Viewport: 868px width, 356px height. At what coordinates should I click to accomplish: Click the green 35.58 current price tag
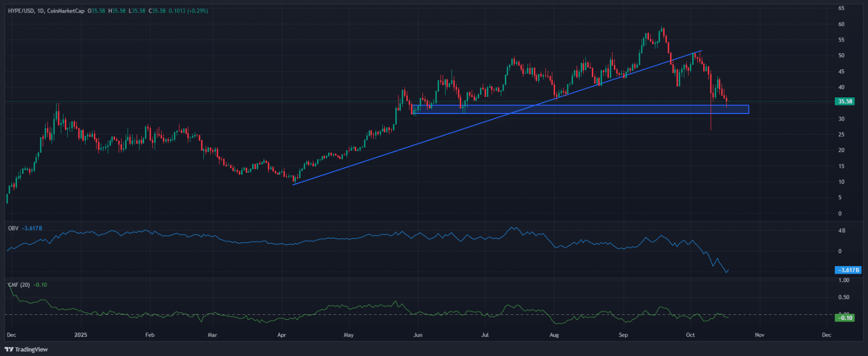tap(845, 101)
